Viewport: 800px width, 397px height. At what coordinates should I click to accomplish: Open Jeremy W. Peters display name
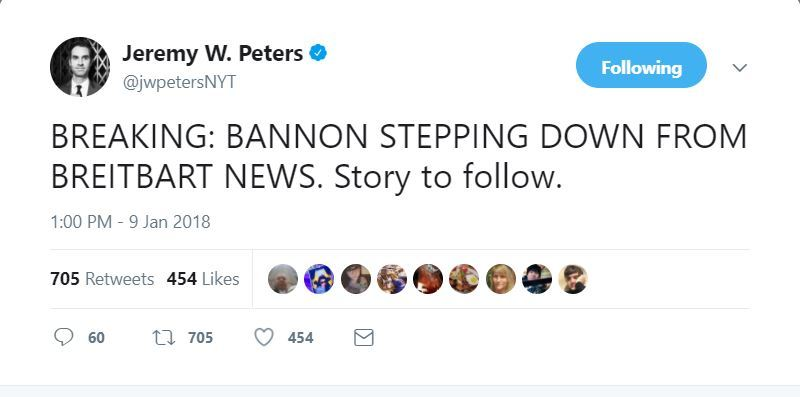[212, 53]
